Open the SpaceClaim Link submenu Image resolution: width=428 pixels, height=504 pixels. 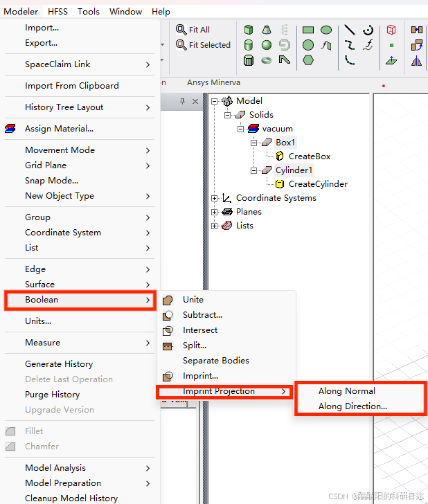(x=80, y=64)
